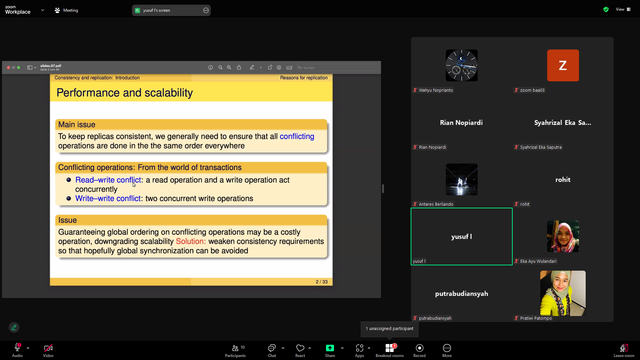Toggle sidebar view in shared PDF window
This screenshot has width=640, height=360.
(29, 67)
